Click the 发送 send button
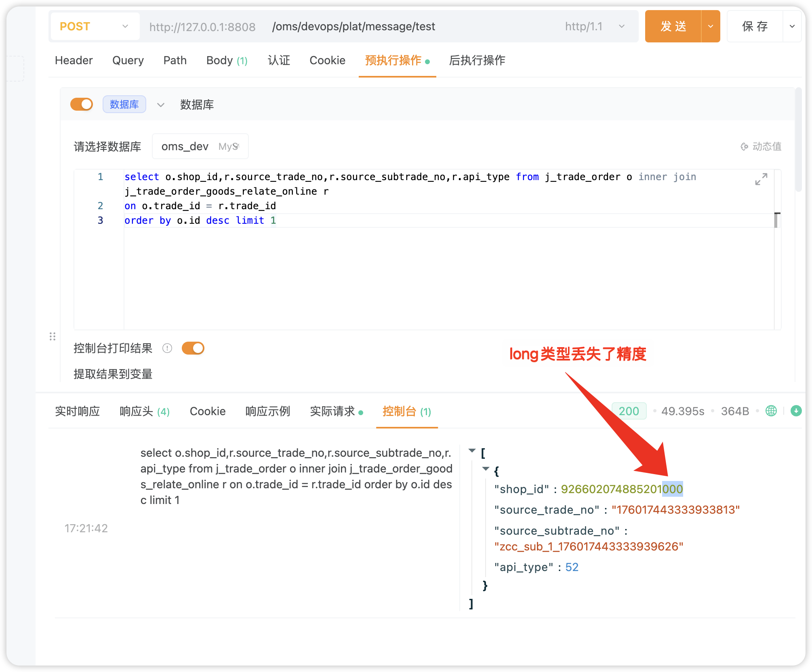The image size is (812, 672). click(x=673, y=27)
